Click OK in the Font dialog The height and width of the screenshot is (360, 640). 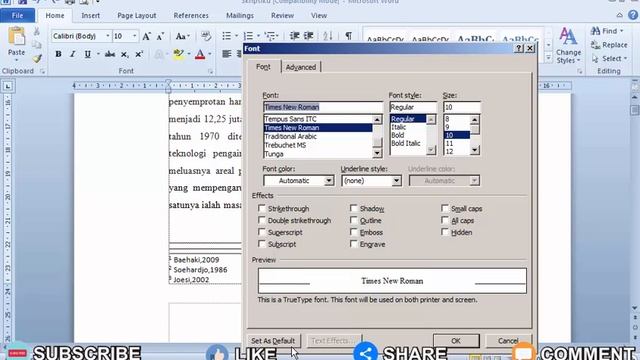pyautogui.click(x=456, y=341)
